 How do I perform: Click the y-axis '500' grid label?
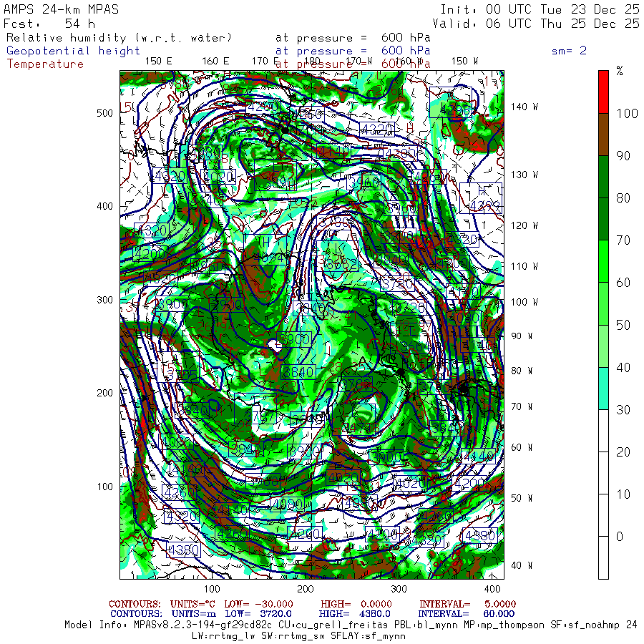tap(104, 113)
